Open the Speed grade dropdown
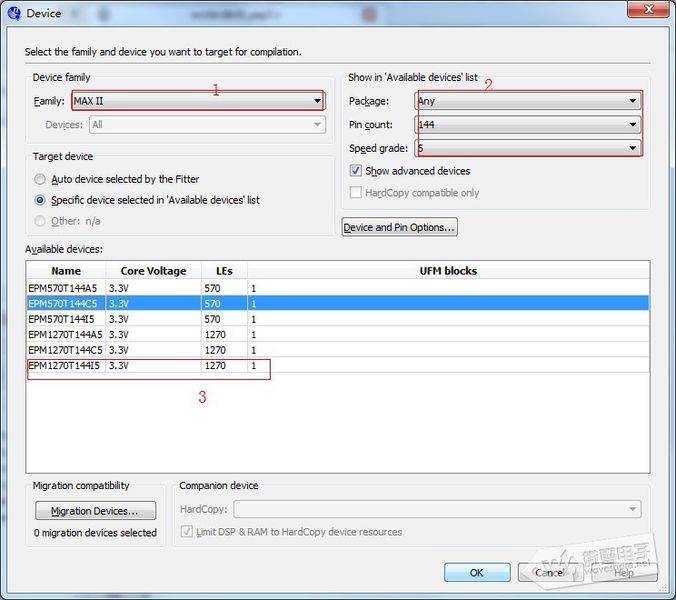Image resolution: width=676 pixels, height=600 pixels. (528, 148)
